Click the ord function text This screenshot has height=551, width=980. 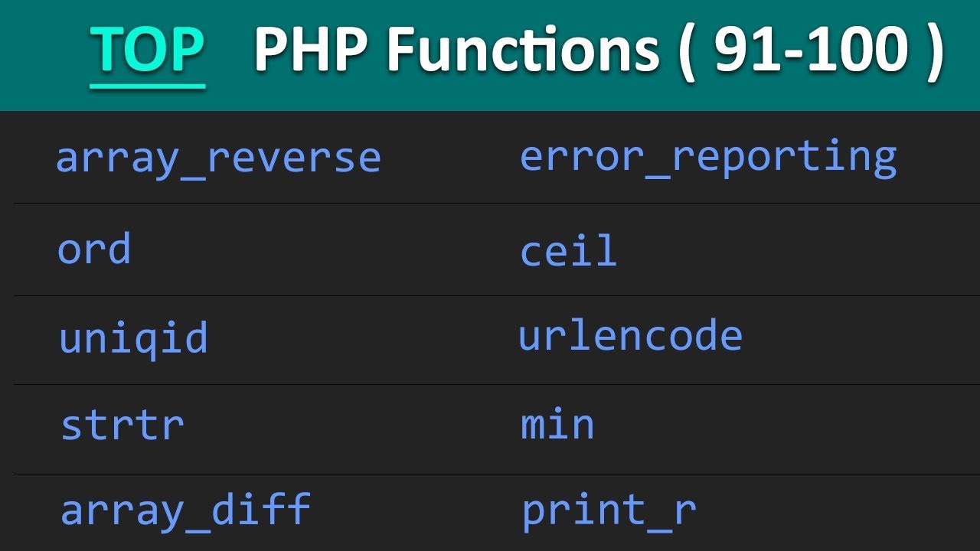point(94,249)
